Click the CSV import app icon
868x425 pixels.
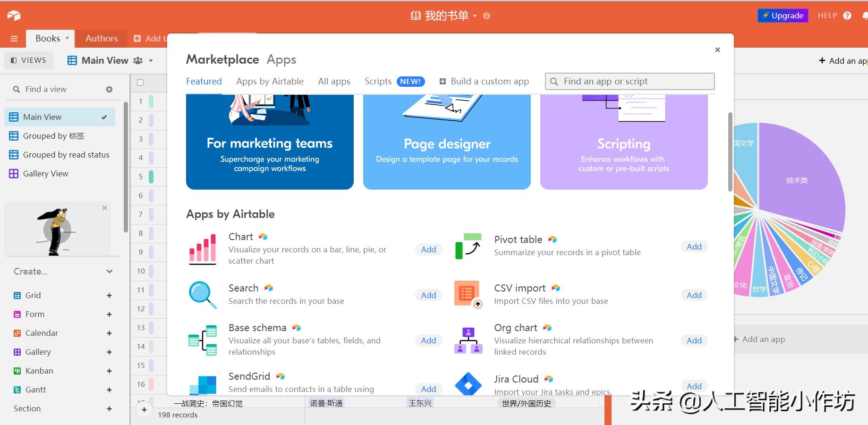tap(468, 294)
